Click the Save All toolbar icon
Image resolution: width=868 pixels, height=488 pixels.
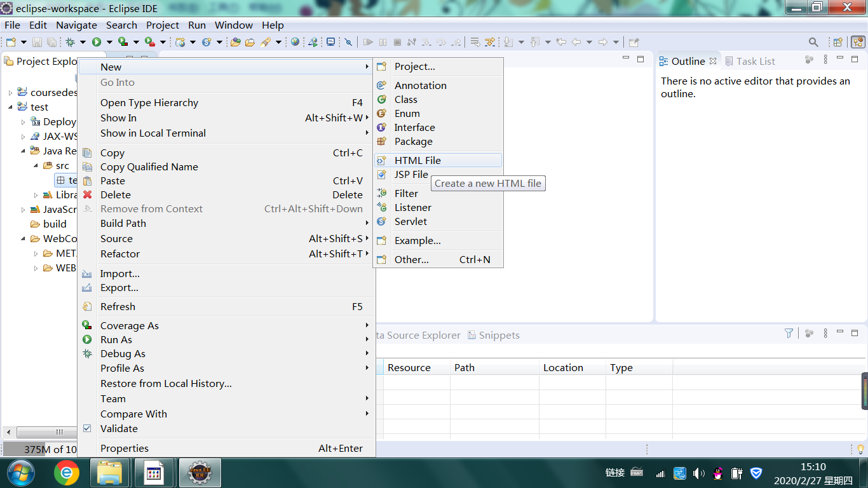pyautogui.click(x=52, y=43)
